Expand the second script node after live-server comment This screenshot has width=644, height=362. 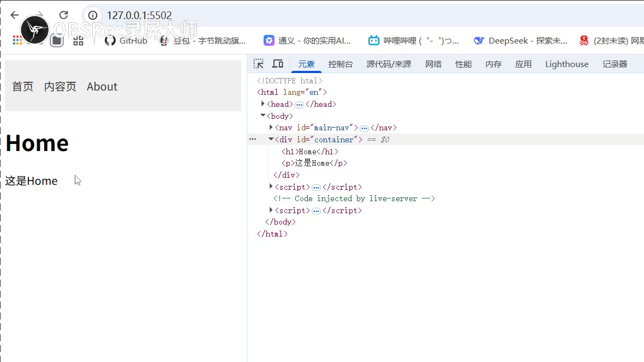point(271,210)
